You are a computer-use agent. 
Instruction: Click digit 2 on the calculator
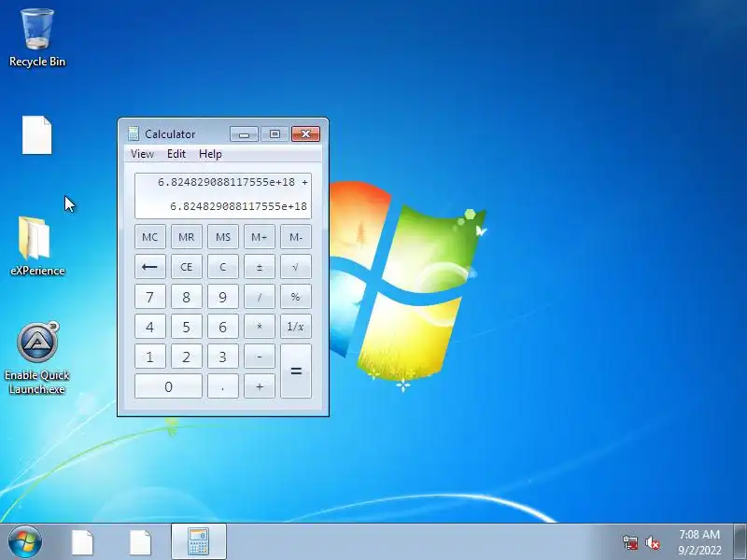[x=186, y=357]
